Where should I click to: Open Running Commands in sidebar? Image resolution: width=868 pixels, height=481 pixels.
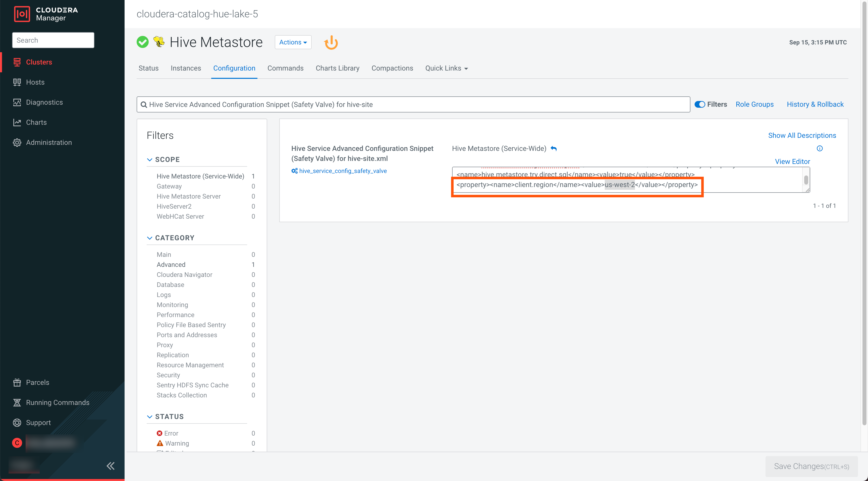tap(57, 402)
